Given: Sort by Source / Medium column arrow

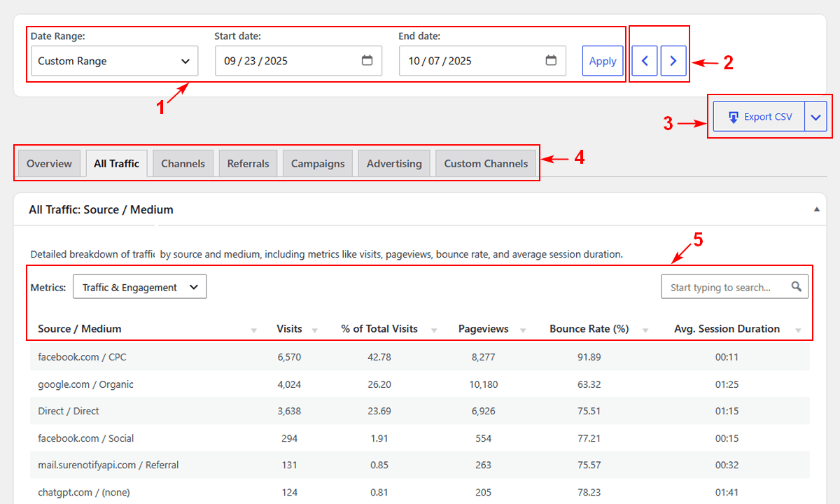Looking at the screenshot, I should 254,330.
